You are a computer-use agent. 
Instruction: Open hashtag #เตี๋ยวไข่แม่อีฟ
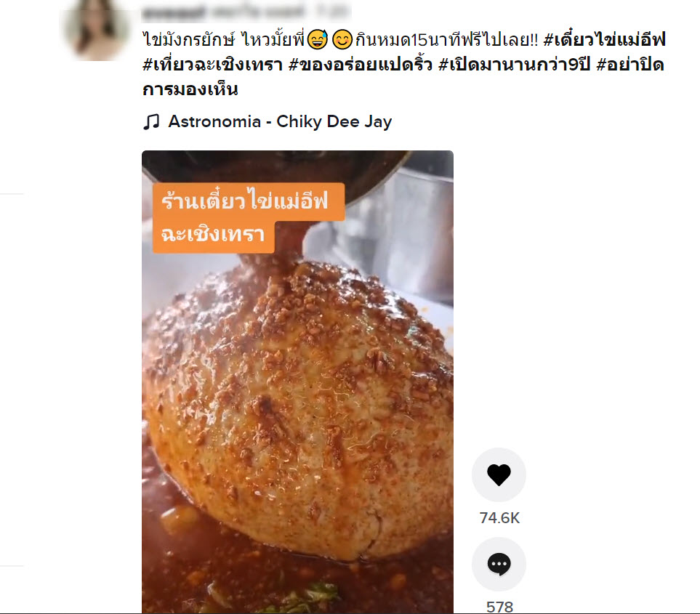[x=605, y=40]
